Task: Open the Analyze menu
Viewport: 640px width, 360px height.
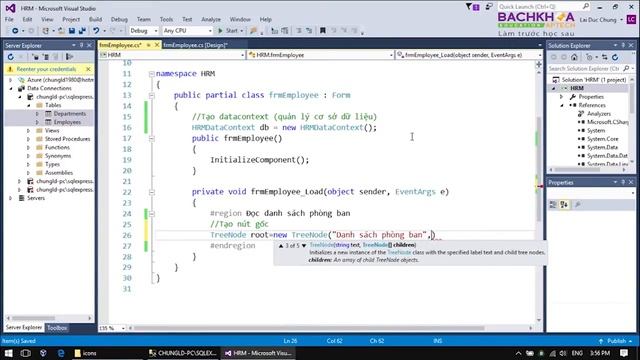Action: pos(211,19)
